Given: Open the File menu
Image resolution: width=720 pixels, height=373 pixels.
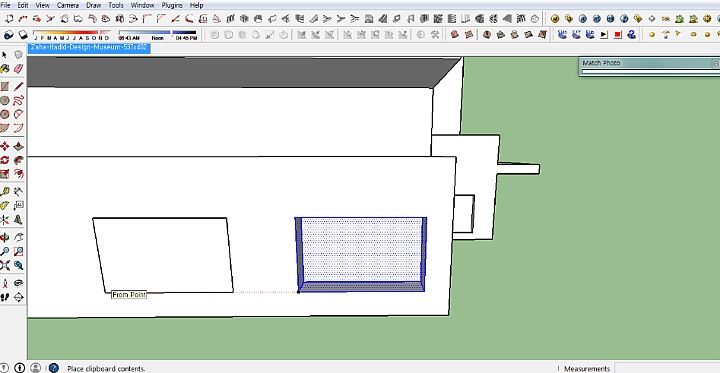Looking at the screenshot, I should [x=6, y=5].
